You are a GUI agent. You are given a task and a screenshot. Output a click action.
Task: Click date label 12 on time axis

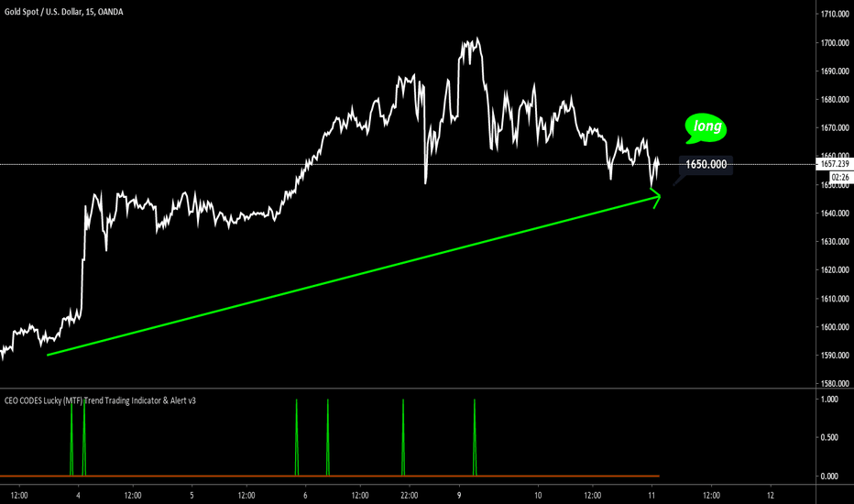[770, 495]
